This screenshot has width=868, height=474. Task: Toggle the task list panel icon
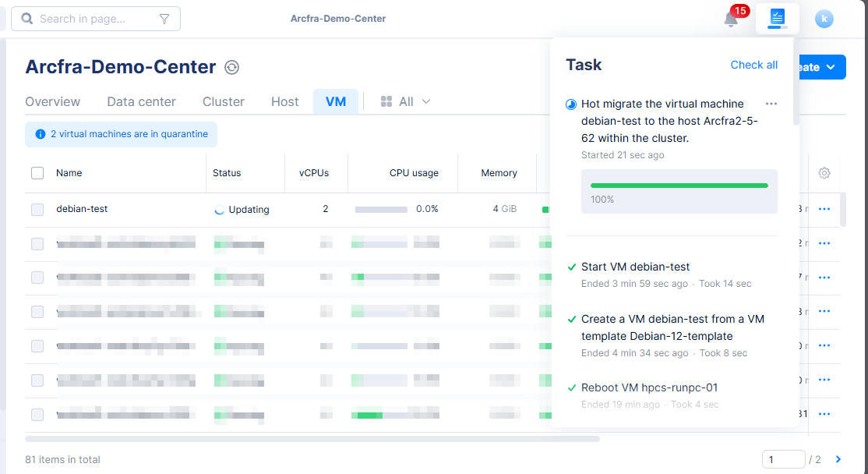coord(777,18)
